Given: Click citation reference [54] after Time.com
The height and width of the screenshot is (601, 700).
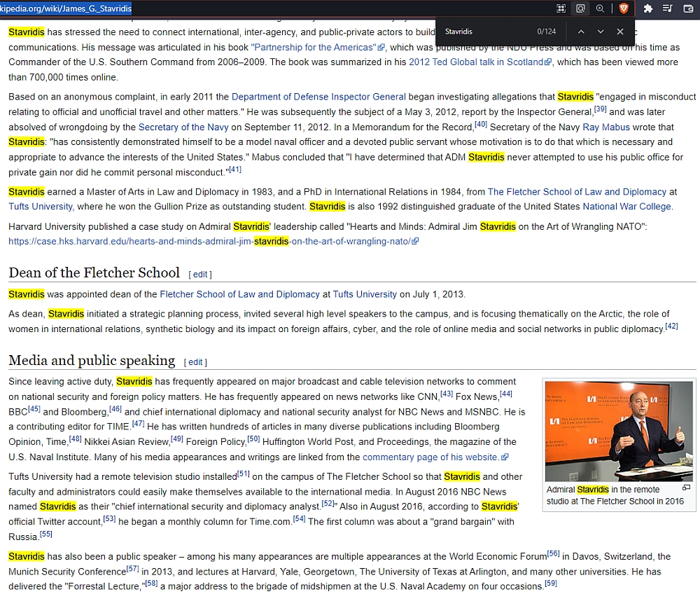Looking at the screenshot, I should click(299, 519).
